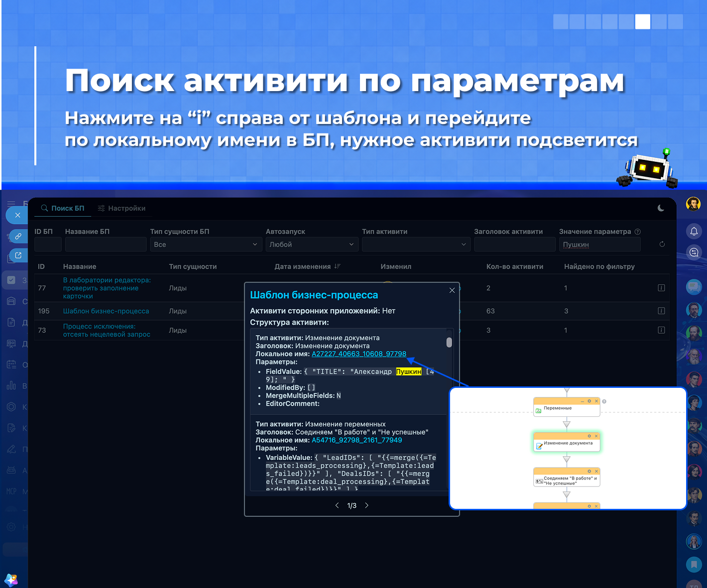
Task: Open the Тип активити dropdown
Action: pyautogui.click(x=416, y=244)
